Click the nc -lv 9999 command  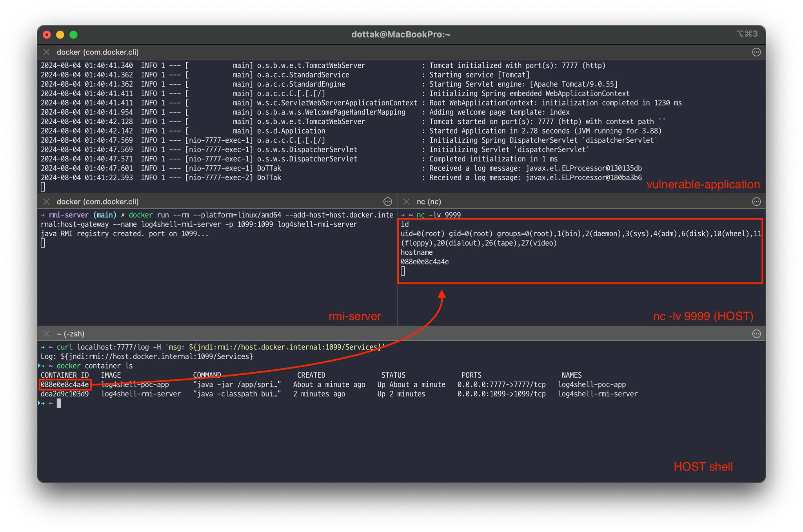click(438, 215)
